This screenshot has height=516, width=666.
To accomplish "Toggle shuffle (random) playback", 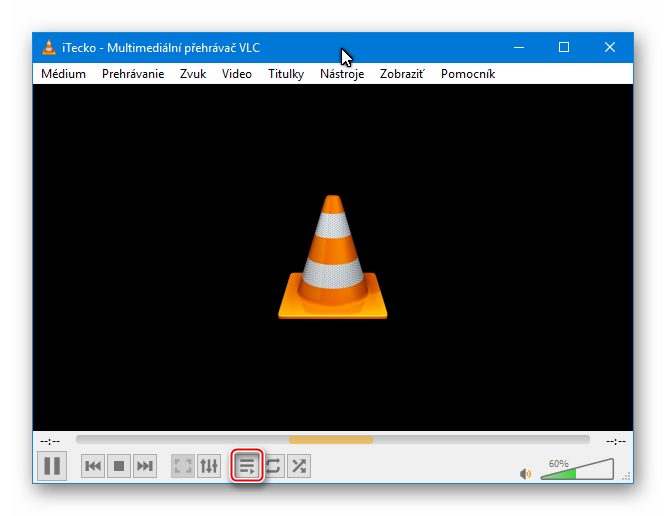I will coord(298,466).
